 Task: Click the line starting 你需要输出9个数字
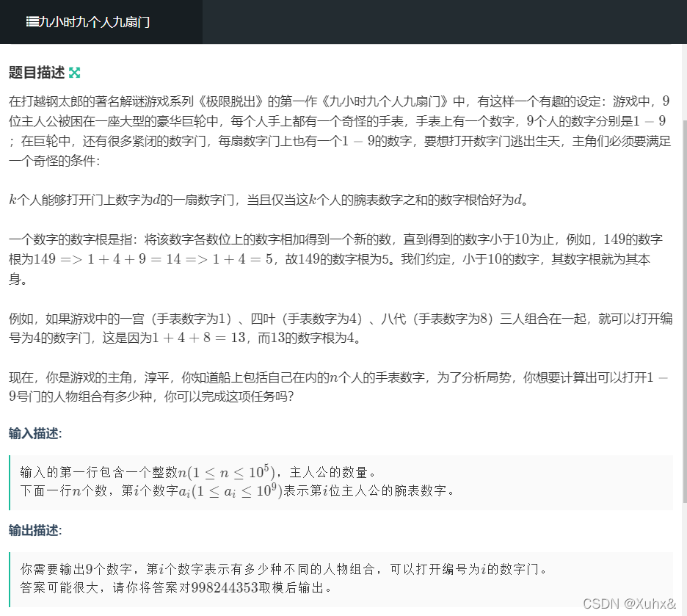[x=283, y=569]
